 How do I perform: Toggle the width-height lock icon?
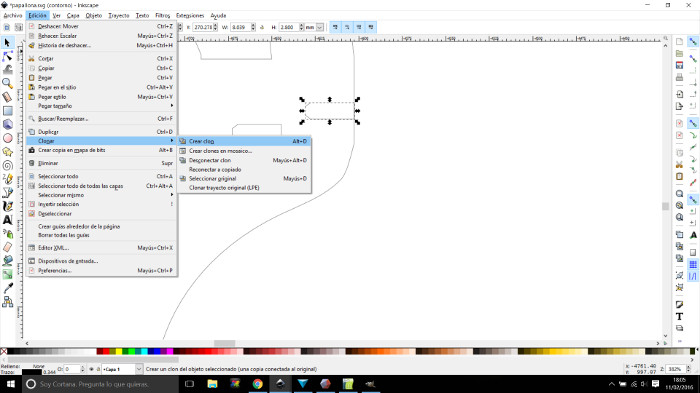click(262, 27)
